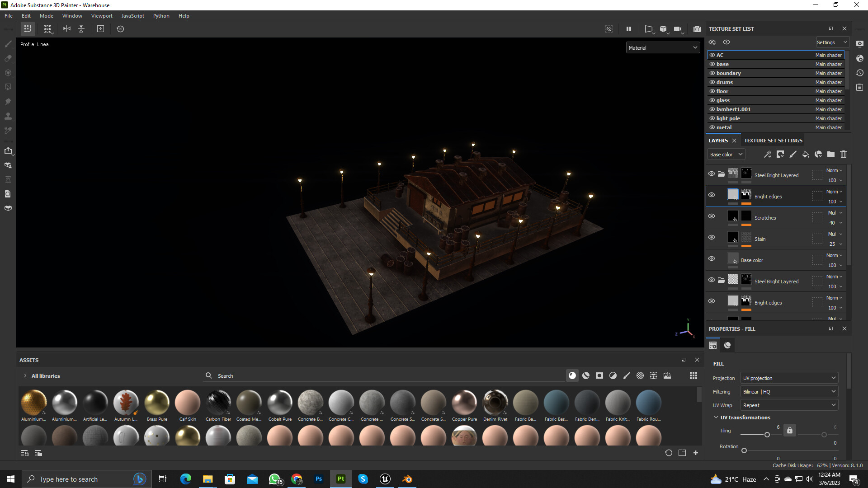Image resolution: width=868 pixels, height=488 pixels.
Task: Open the Resource updater icon
Action: point(8,194)
